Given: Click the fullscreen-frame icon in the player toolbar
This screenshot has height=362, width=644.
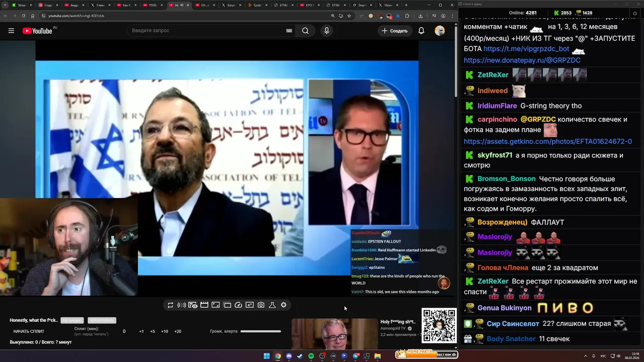Looking at the screenshot, I should (x=215, y=305).
